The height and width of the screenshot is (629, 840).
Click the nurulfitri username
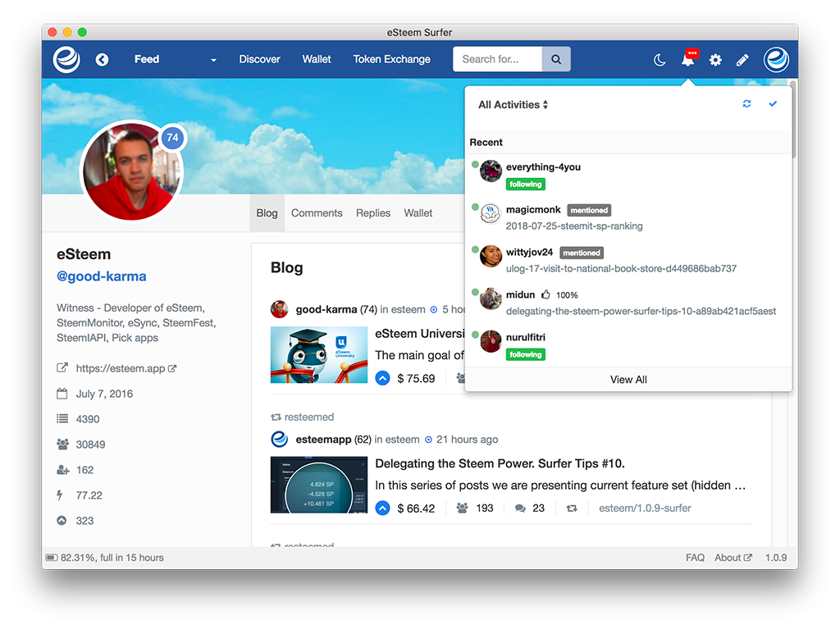[x=526, y=337]
